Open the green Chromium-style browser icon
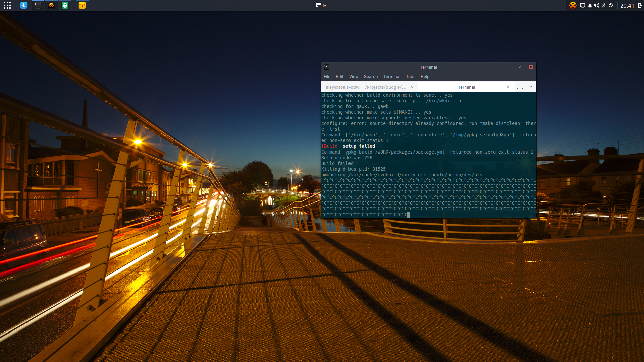 [65, 5]
